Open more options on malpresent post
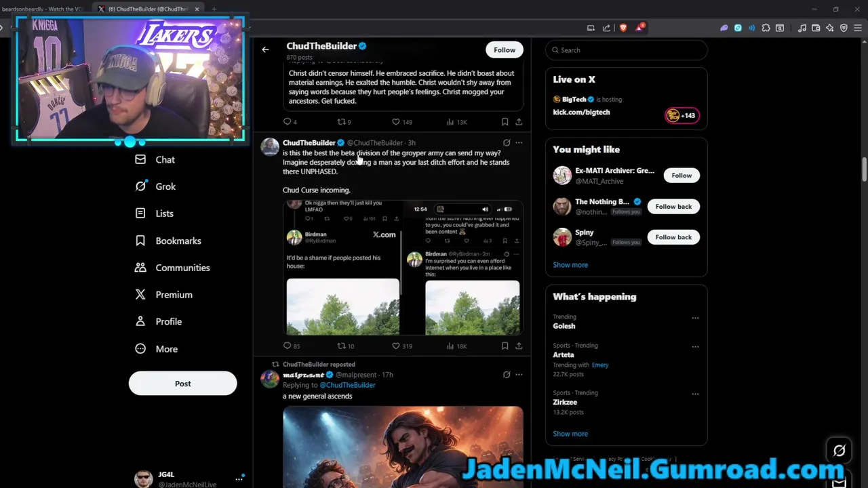The height and width of the screenshot is (488, 868). pyautogui.click(x=519, y=375)
